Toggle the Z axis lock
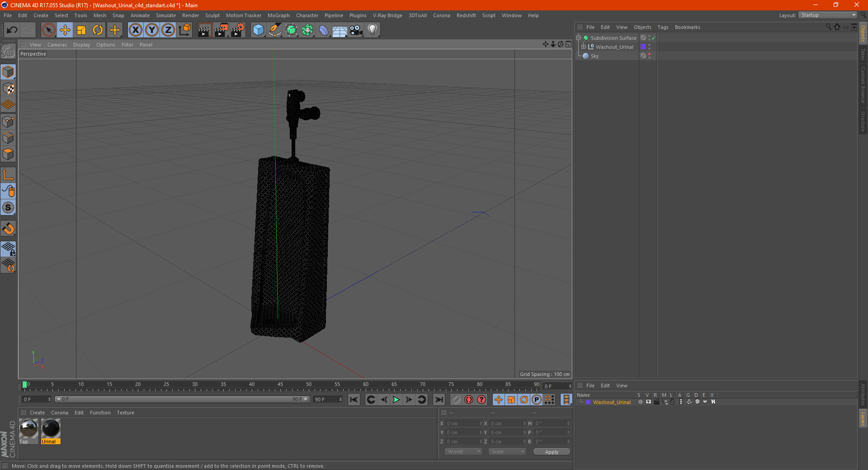This screenshot has width=868, height=470. (x=168, y=30)
